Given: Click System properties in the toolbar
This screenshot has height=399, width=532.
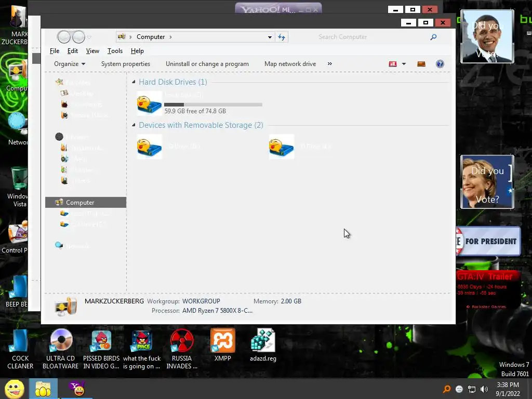Looking at the screenshot, I should click(126, 64).
